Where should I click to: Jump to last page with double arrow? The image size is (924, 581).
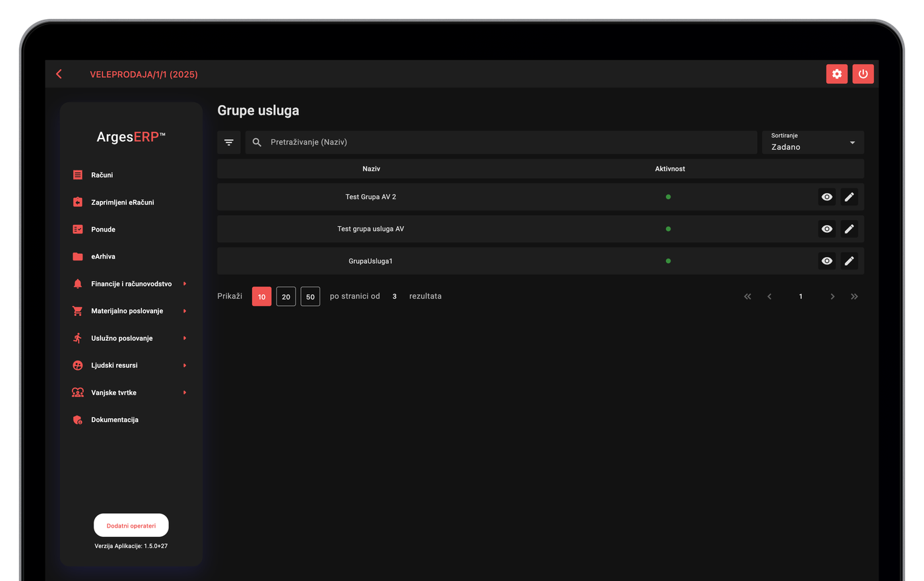pos(854,297)
